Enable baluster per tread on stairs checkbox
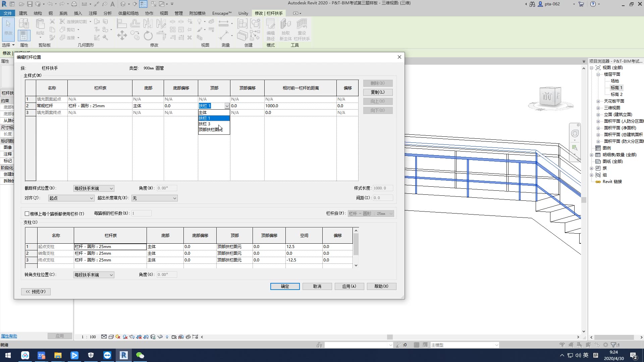The width and height of the screenshot is (644, 362). [27, 214]
